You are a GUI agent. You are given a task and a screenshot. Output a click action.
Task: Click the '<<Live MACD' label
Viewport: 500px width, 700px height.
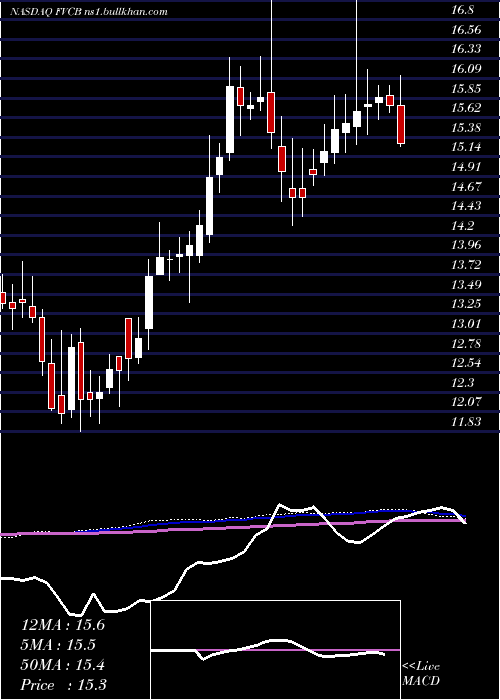point(421,674)
